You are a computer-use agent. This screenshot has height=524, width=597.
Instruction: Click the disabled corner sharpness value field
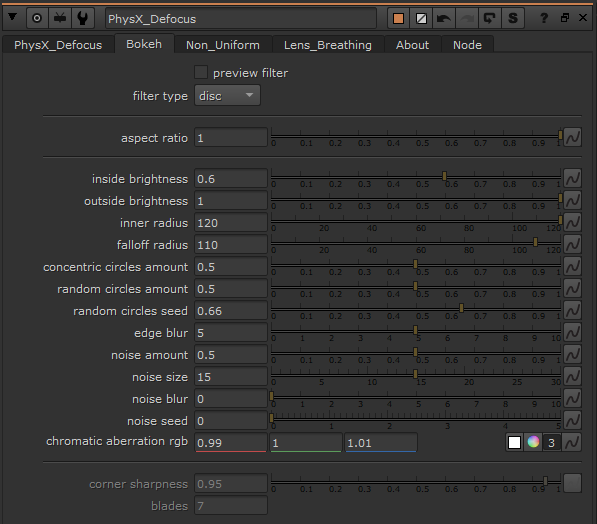[x=231, y=484]
